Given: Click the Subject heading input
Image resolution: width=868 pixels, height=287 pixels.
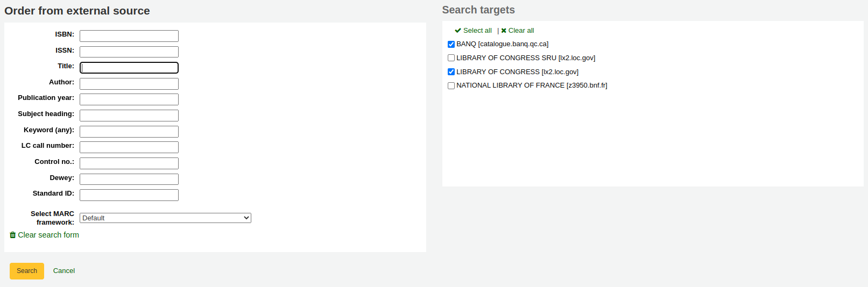Looking at the screenshot, I should coord(129,116).
